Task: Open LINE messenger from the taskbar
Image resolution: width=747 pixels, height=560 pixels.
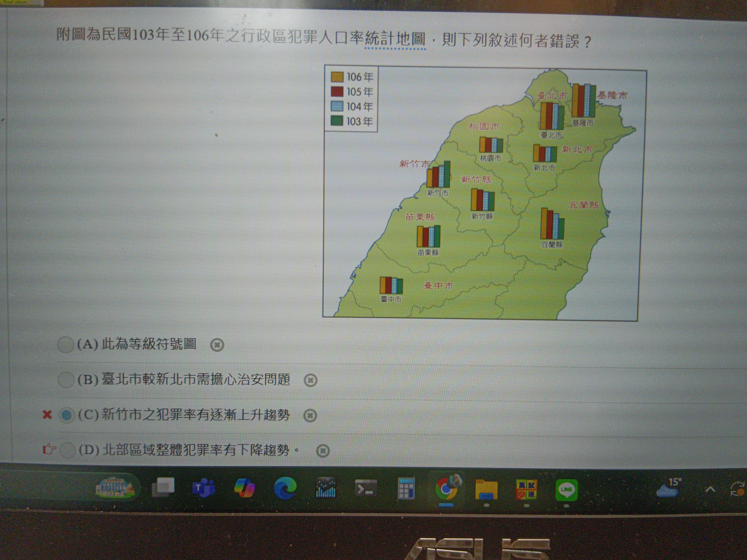Action: [x=567, y=490]
